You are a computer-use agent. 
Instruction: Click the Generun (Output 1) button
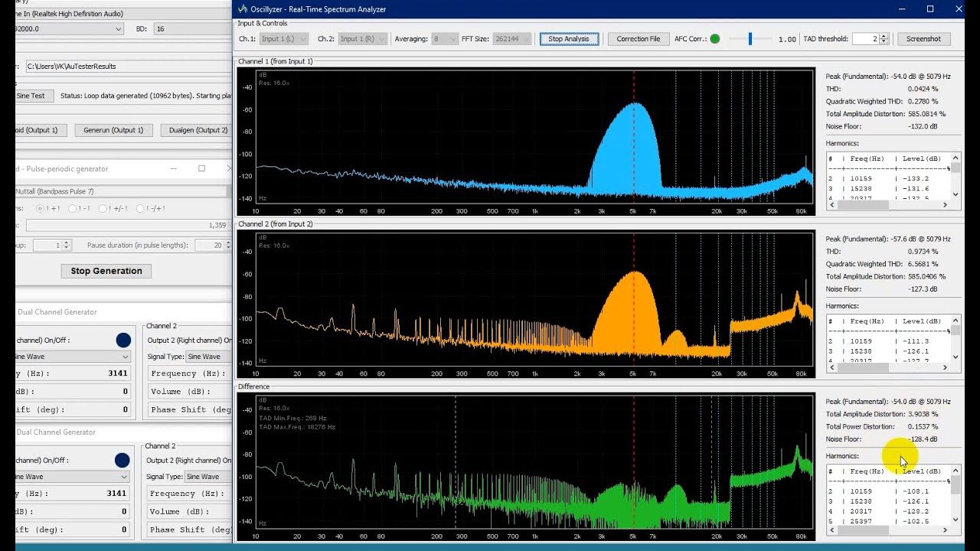coord(113,130)
